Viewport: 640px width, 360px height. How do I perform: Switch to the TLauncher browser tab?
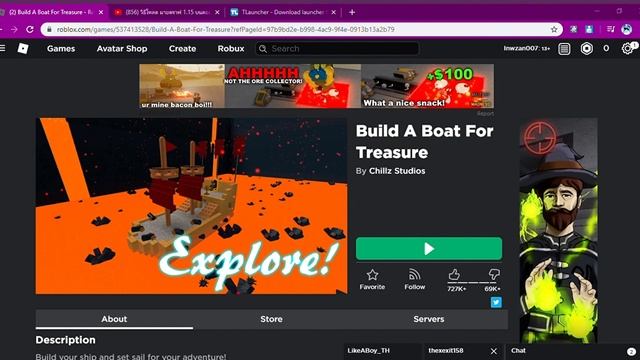(282, 12)
